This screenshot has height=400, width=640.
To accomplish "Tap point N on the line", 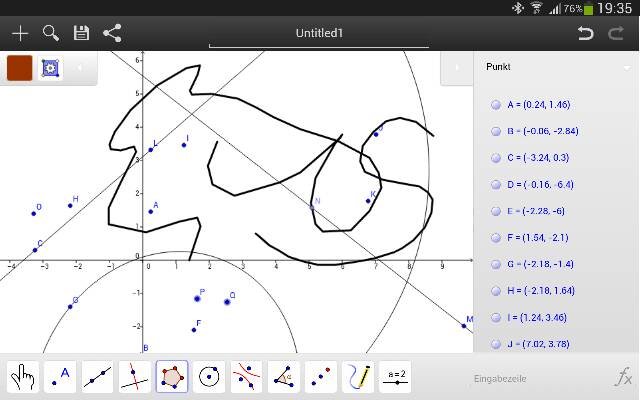I will (x=312, y=207).
